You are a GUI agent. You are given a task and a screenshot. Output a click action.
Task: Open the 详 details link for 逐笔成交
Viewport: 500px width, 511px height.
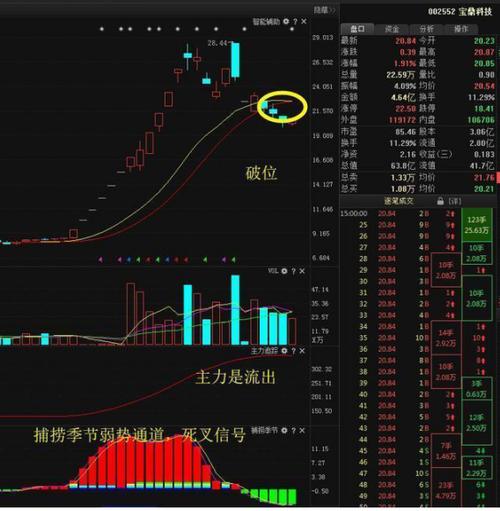coord(455,201)
